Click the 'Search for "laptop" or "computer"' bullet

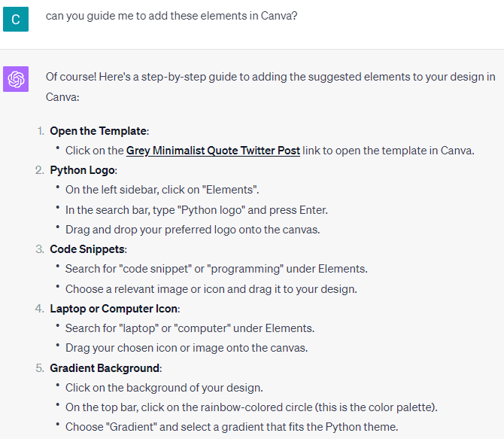tap(190, 328)
